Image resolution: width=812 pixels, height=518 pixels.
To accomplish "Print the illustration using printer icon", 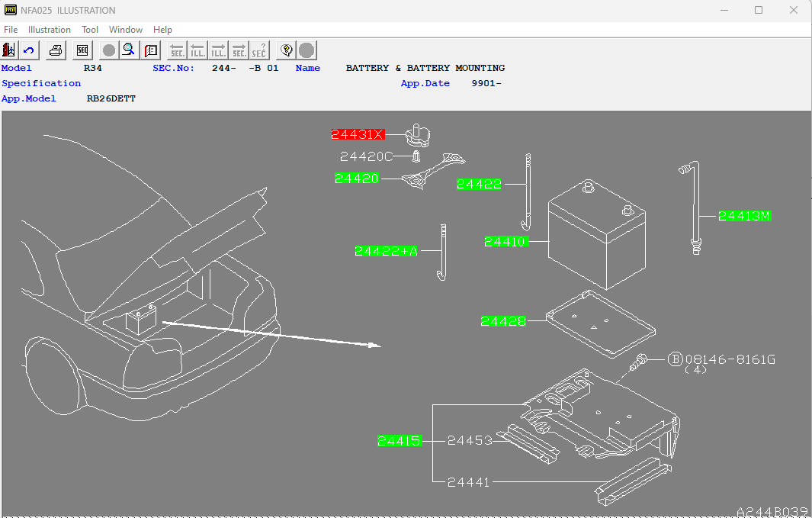I will pos(56,50).
